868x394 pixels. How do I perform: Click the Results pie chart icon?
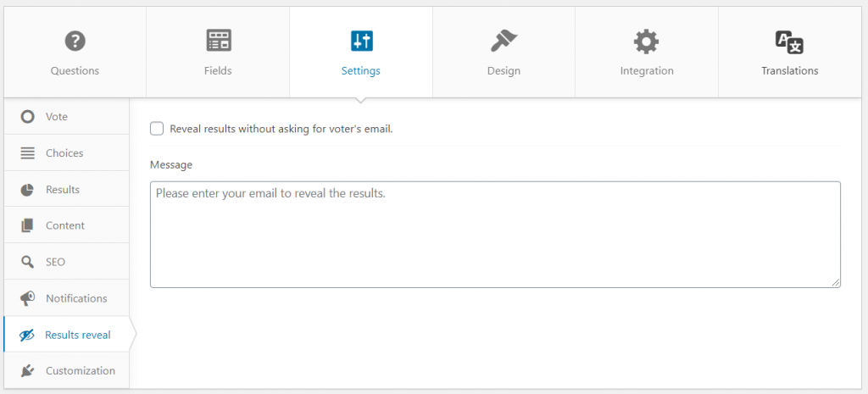(26, 190)
